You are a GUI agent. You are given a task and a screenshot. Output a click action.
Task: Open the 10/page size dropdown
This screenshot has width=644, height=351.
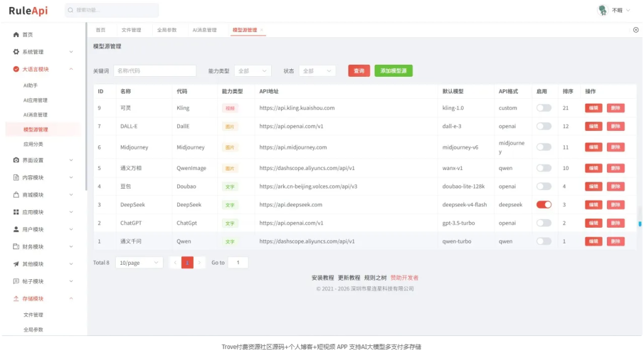139,262
